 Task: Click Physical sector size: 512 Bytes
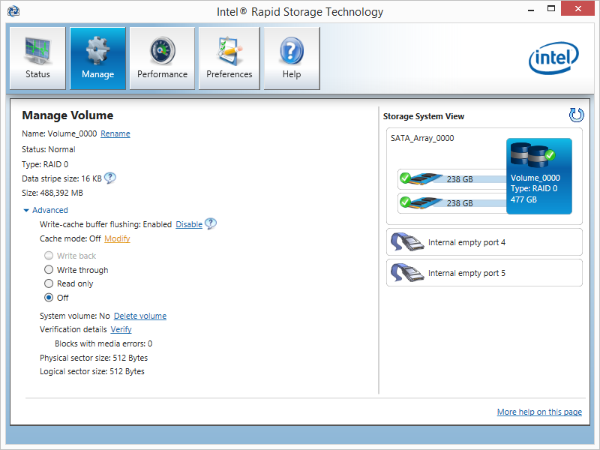pos(94,358)
